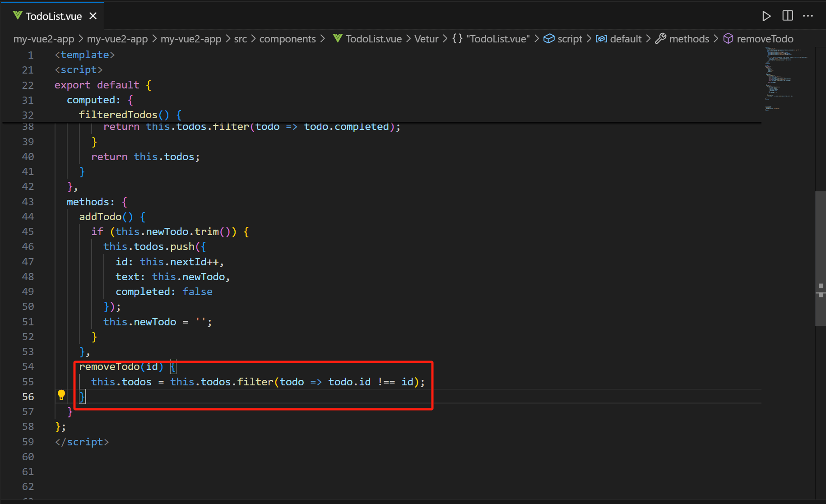Image resolution: width=826 pixels, height=504 pixels.
Task: Click the Vue icon in the TodoList.vue tab
Action: coord(18,16)
